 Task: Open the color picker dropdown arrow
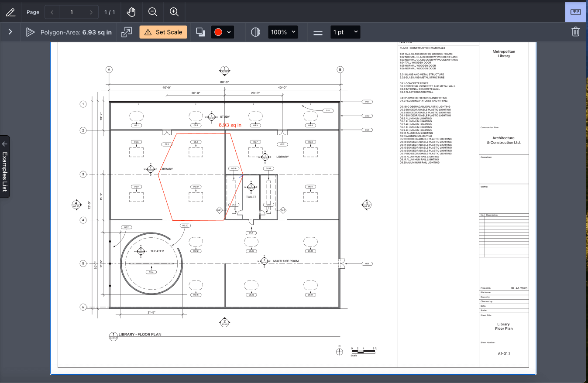click(x=229, y=31)
